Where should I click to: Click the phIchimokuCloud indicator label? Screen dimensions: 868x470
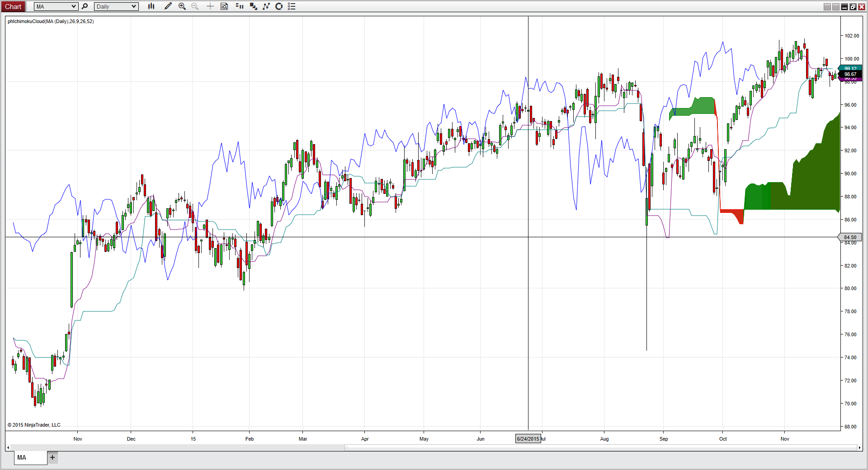[x=51, y=21]
